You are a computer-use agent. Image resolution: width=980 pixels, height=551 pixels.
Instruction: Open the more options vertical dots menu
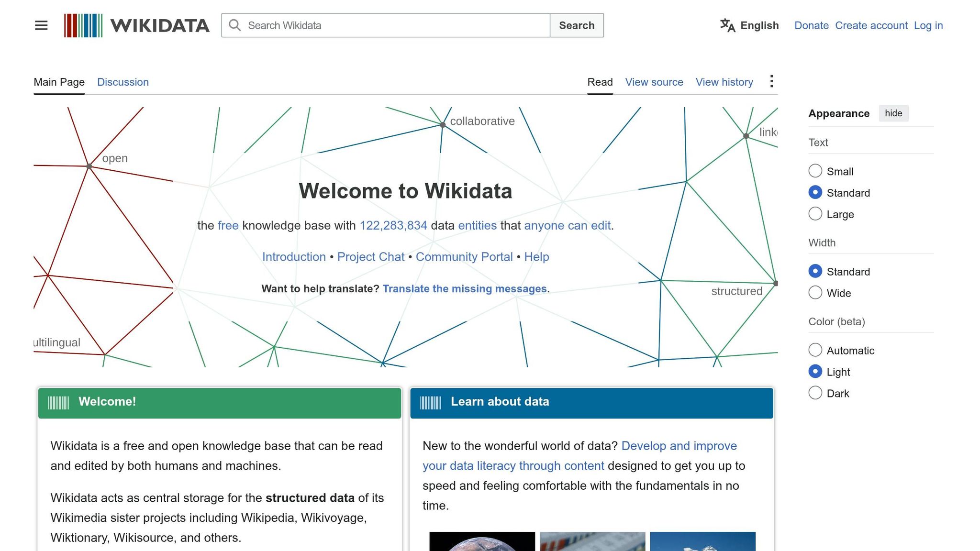[771, 82]
